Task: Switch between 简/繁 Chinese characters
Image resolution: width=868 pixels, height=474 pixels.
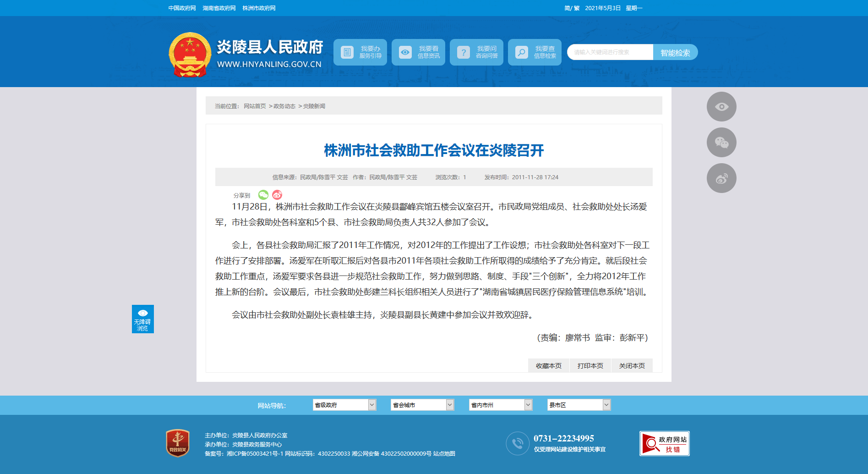Action: [572, 8]
